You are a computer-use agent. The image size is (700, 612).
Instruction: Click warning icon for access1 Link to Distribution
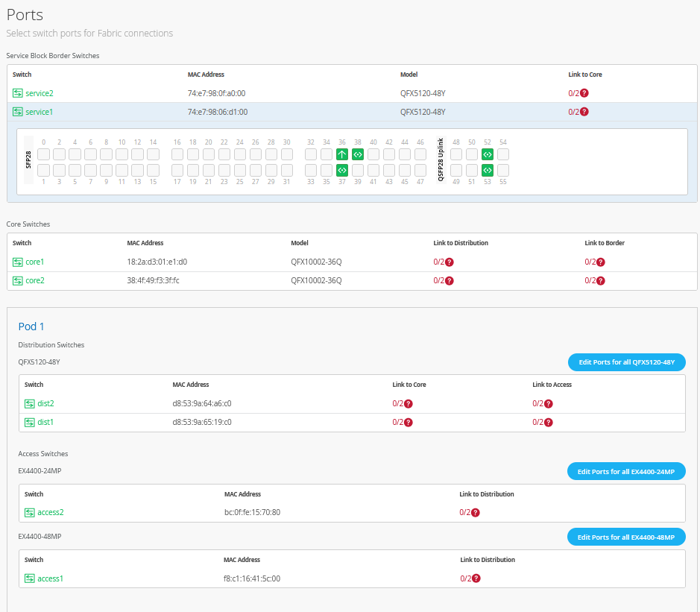[x=476, y=578]
